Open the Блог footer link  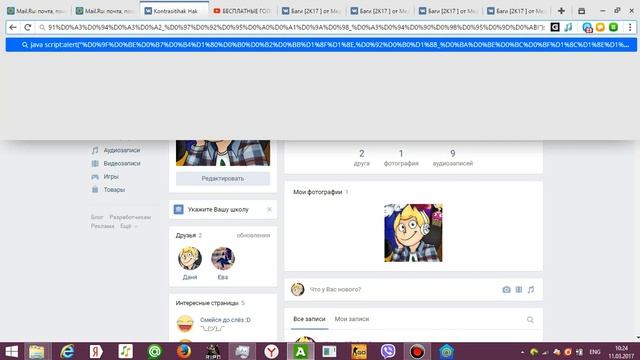(x=97, y=217)
